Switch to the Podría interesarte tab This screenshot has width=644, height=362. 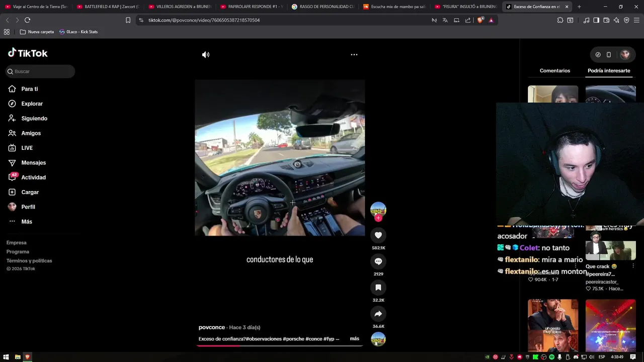(609, 71)
